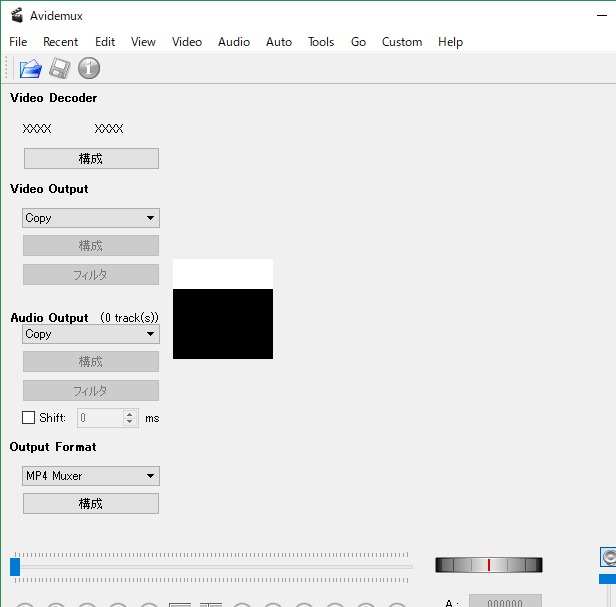This screenshot has height=607, width=616.
Task: Click the Save video floppy icon
Action: pos(60,69)
